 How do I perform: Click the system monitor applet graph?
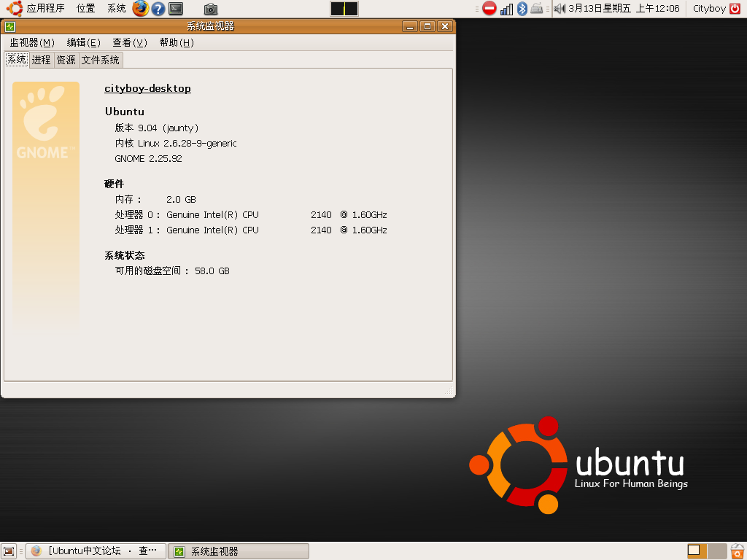(x=344, y=9)
